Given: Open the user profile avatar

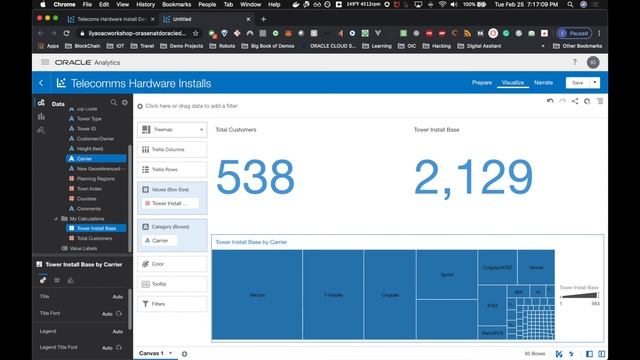Looking at the screenshot, I should [593, 62].
